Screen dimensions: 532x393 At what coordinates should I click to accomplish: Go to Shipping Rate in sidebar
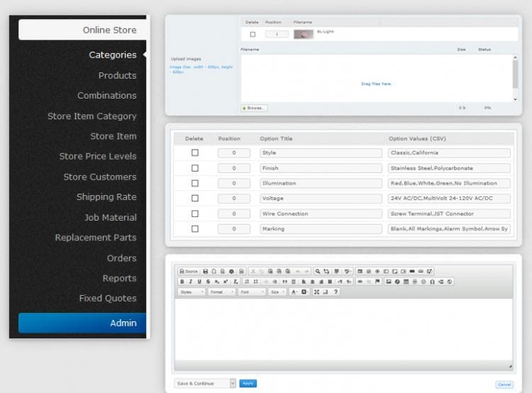[106, 197]
